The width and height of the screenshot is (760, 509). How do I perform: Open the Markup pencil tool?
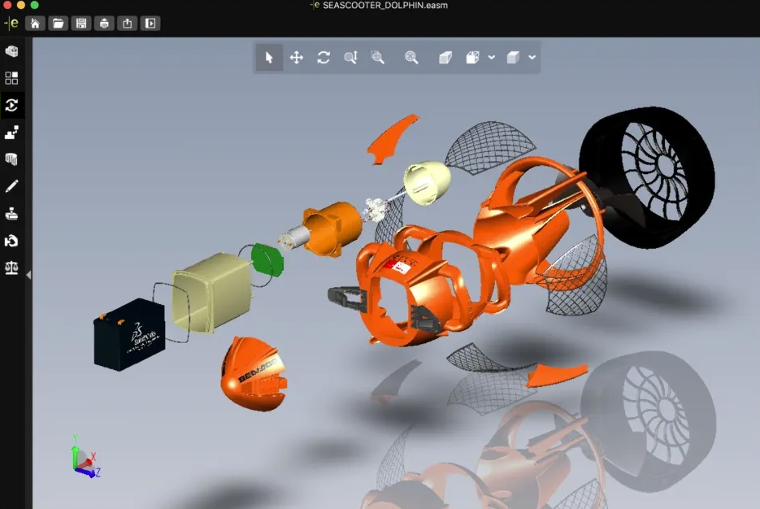click(12, 186)
